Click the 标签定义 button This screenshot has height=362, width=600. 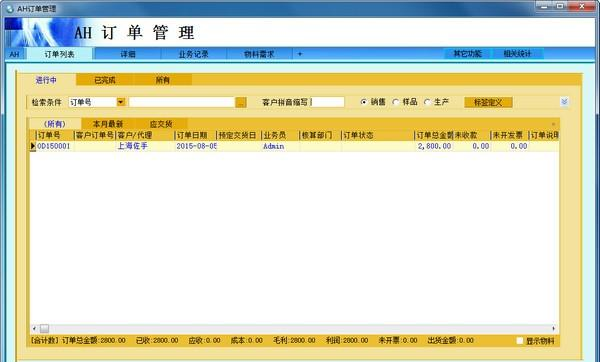click(x=488, y=103)
